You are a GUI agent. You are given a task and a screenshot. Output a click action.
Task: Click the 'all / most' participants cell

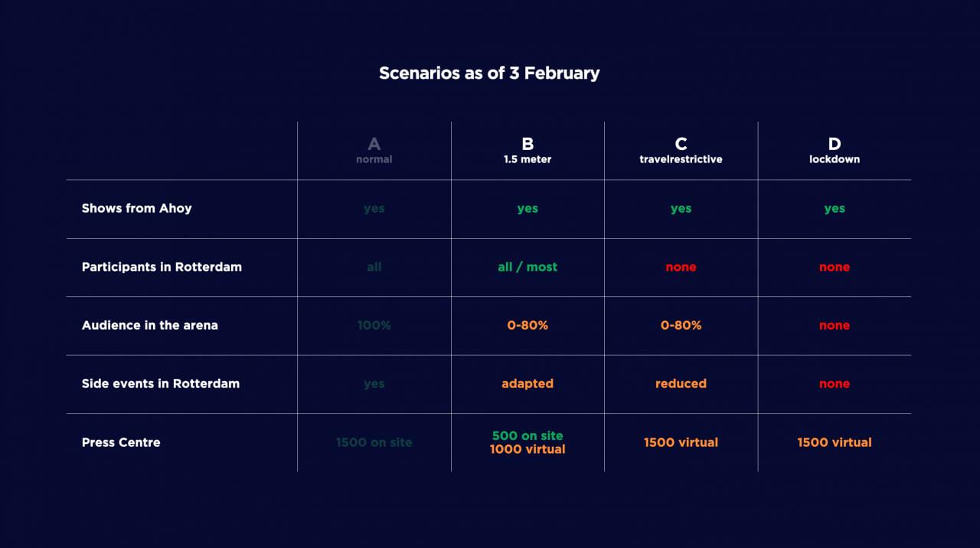(x=528, y=267)
